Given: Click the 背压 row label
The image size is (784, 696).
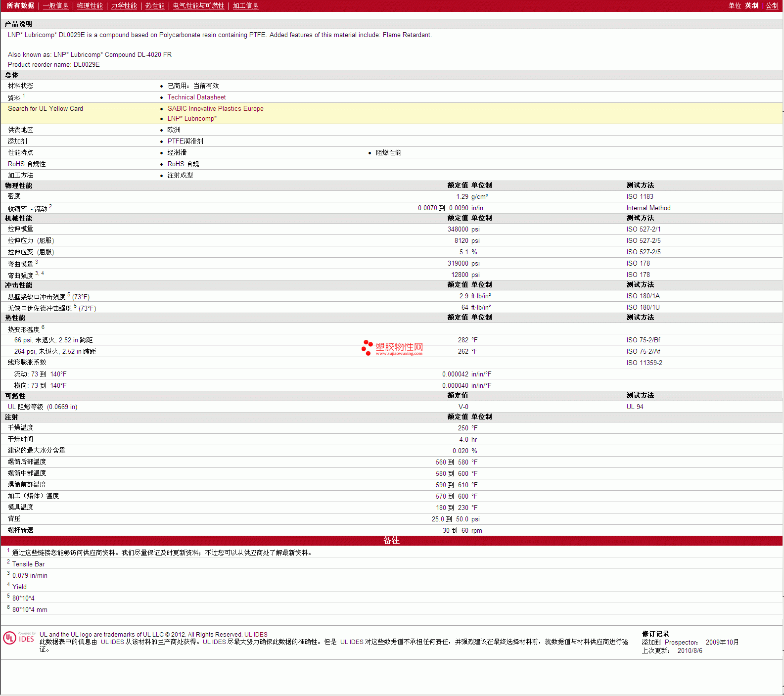Looking at the screenshot, I should [14, 519].
